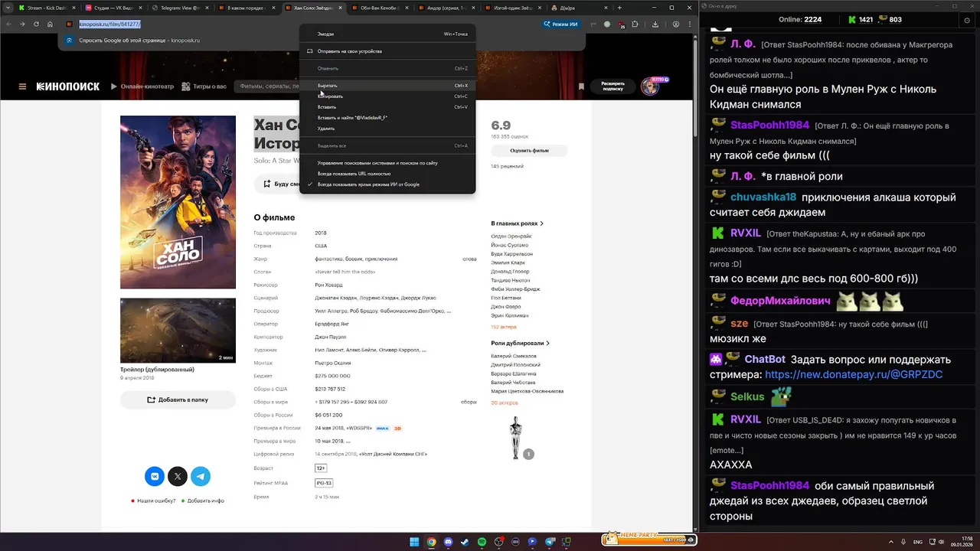
Task: Open 'Управление поисковыми системами и поиском по сайту'
Action: 387,163
